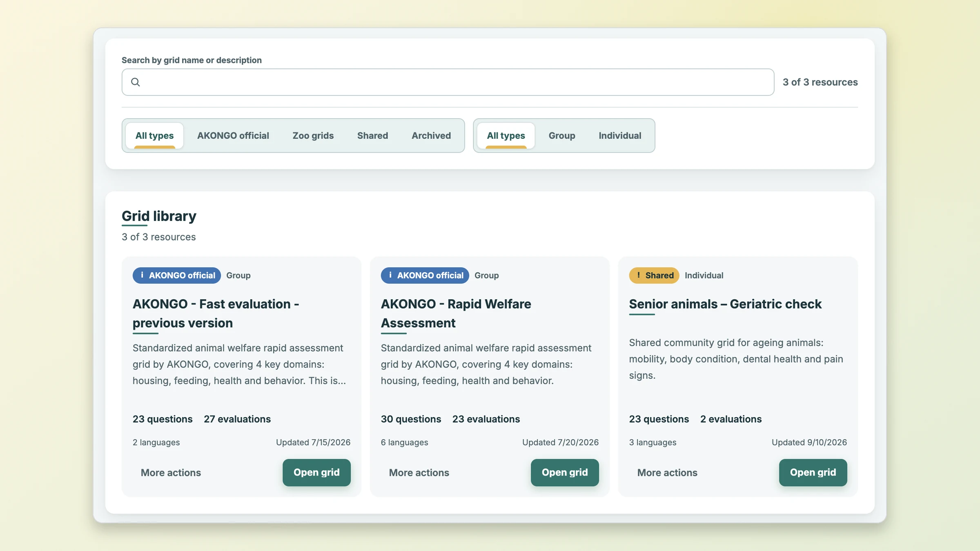
Task: Click 23 questions on Fast evaluation card
Action: click(x=162, y=419)
